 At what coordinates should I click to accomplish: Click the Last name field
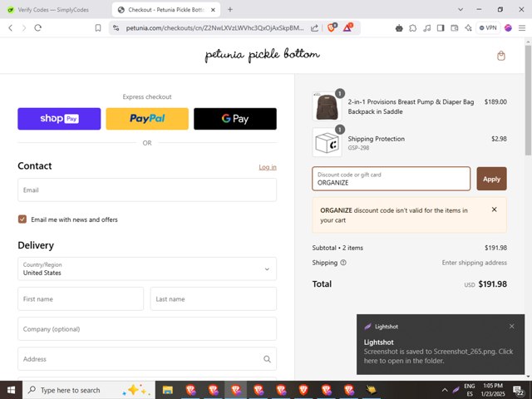tap(213, 299)
